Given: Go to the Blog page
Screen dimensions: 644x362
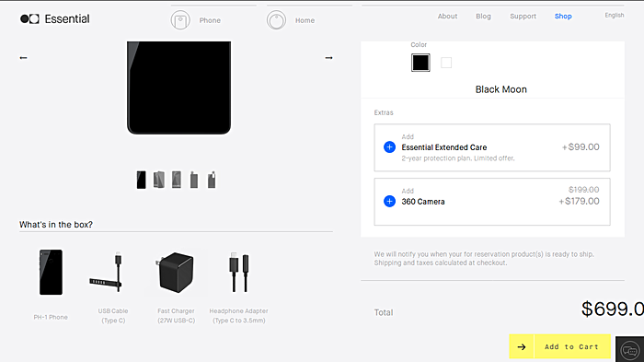Looking at the screenshot, I should (x=483, y=16).
